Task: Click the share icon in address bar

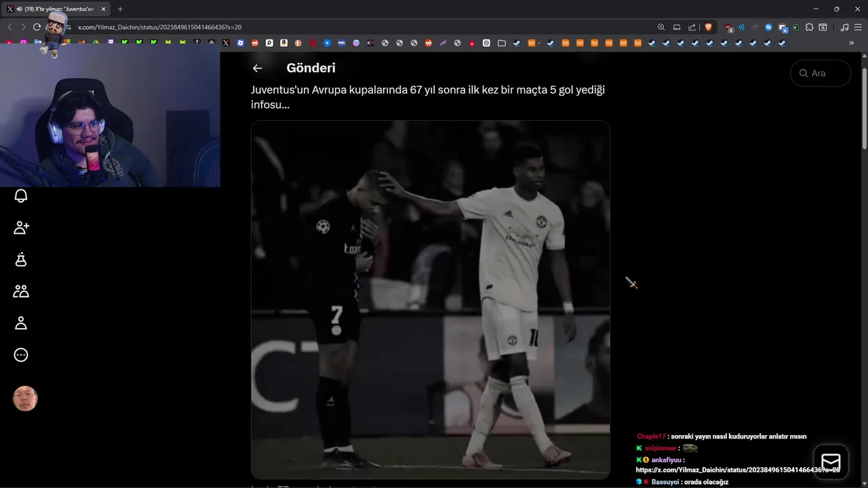Action: coord(692,27)
